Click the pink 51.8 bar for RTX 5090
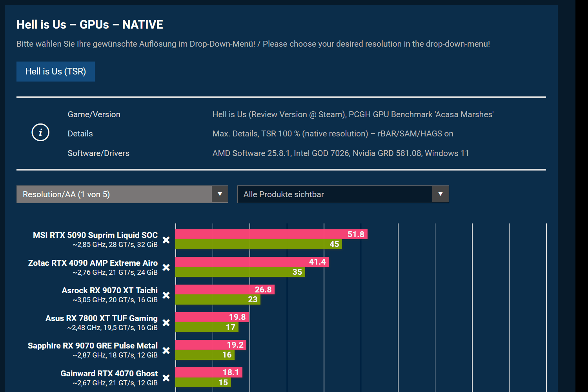 pyautogui.click(x=271, y=234)
